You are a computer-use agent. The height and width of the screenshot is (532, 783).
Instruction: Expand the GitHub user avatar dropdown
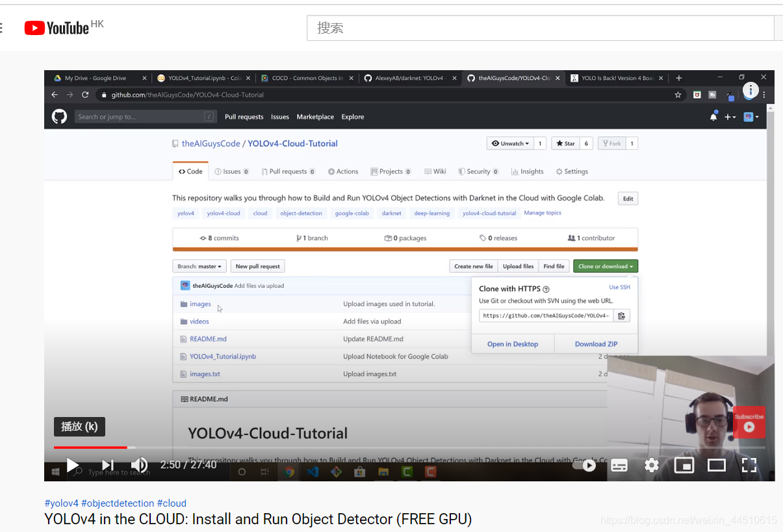751,117
